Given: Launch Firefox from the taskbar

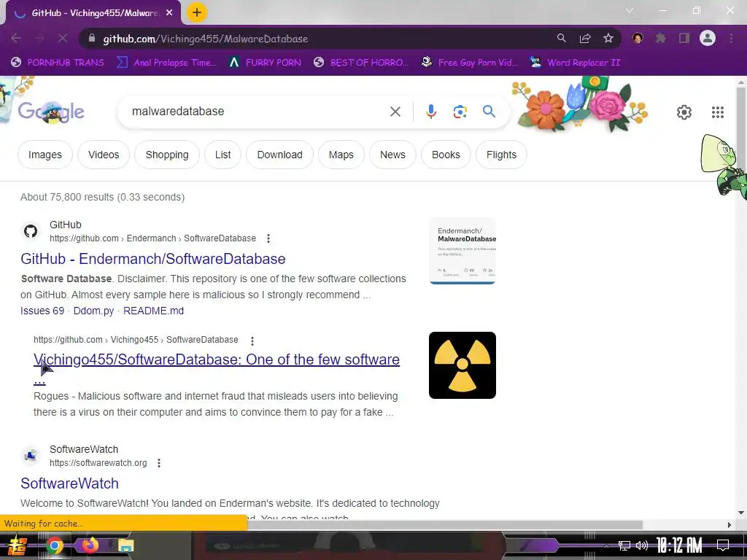Looking at the screenshot, I should point(90,545).
